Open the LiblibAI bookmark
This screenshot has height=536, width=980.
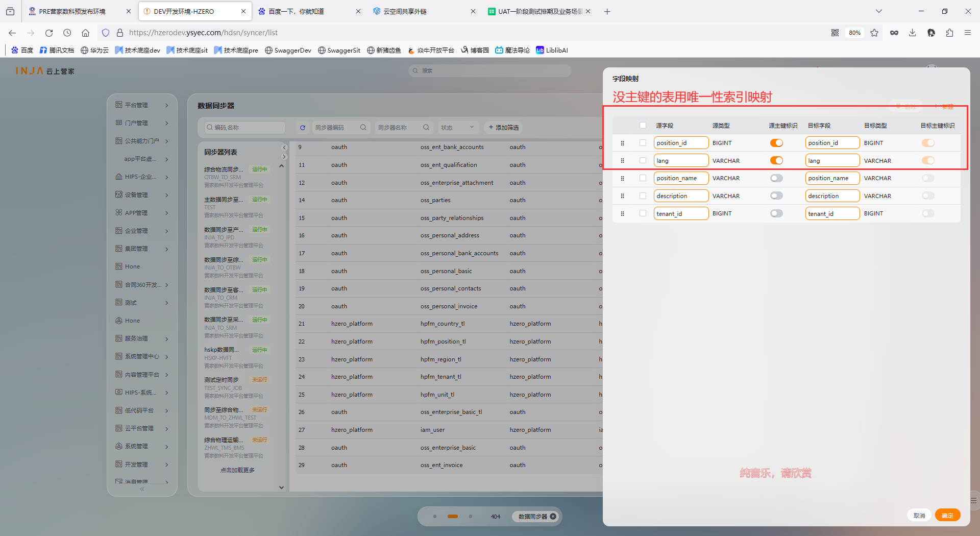tap(552, 50)
